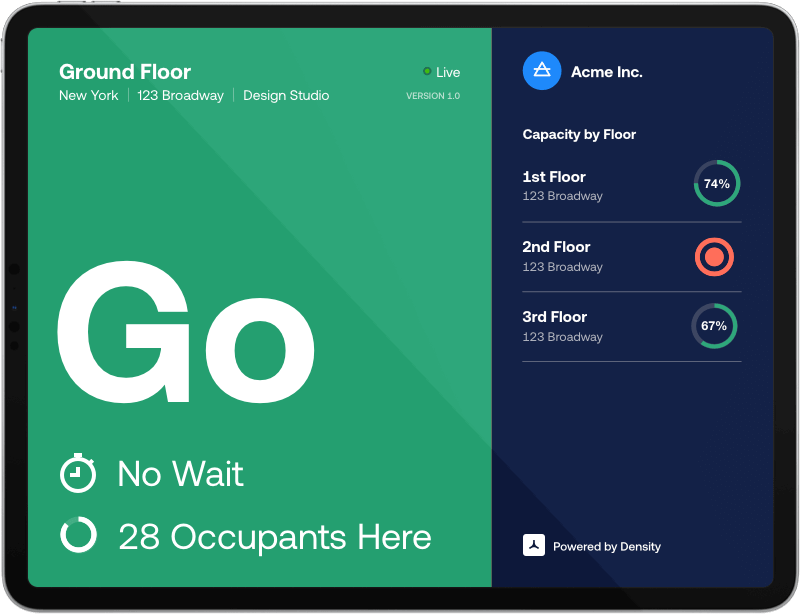
Task: Click the 123 Broadway address in the header
Action: [x=181, y=95]
